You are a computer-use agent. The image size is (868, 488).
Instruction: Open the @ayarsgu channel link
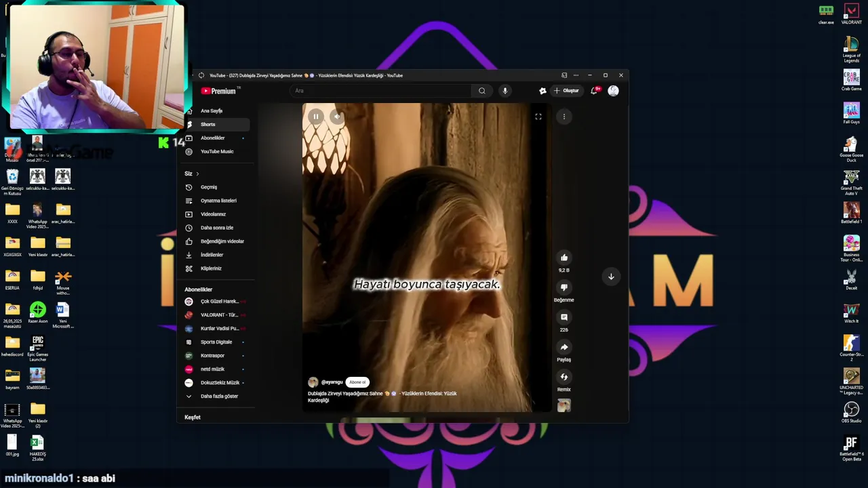pyautogui.click(x=332, y=382)
